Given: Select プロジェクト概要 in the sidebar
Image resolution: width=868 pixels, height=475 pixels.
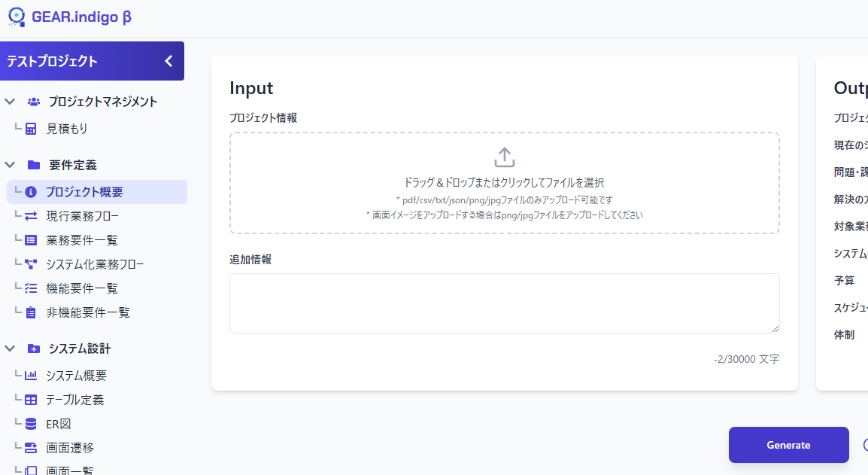Looking at the screenshot, I should coord(97,192).
